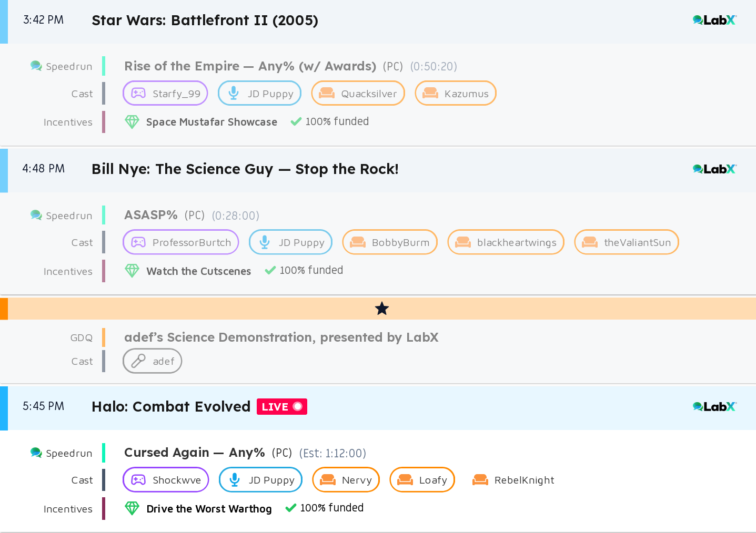
Task: Click 100% funded beside Watch the Cutscenes
Action: coord(311,270)
